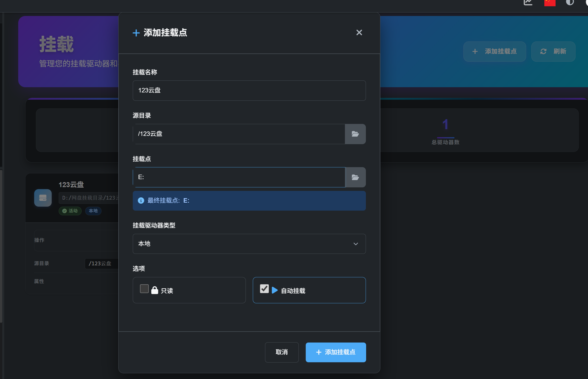
Task: Click the 挂载点 E: input field
Action: [x=239, y=177]
